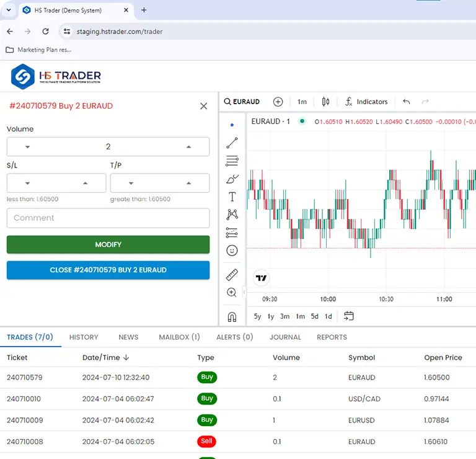Open the MAILBOX (1) tab

(179, 337)
